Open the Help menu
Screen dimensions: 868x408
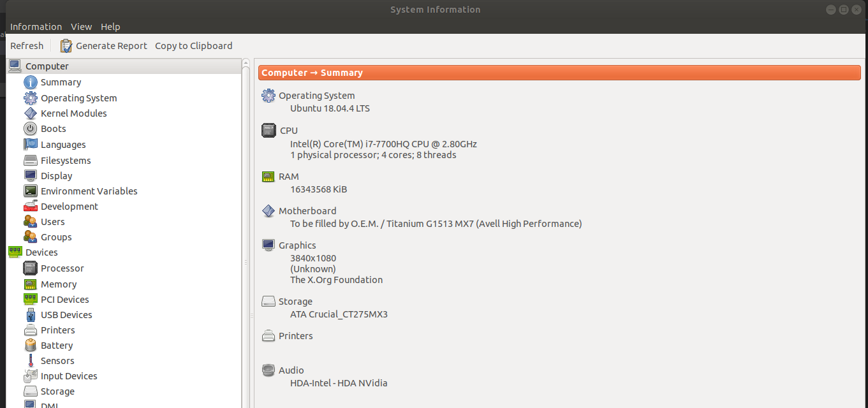(110, 27)
